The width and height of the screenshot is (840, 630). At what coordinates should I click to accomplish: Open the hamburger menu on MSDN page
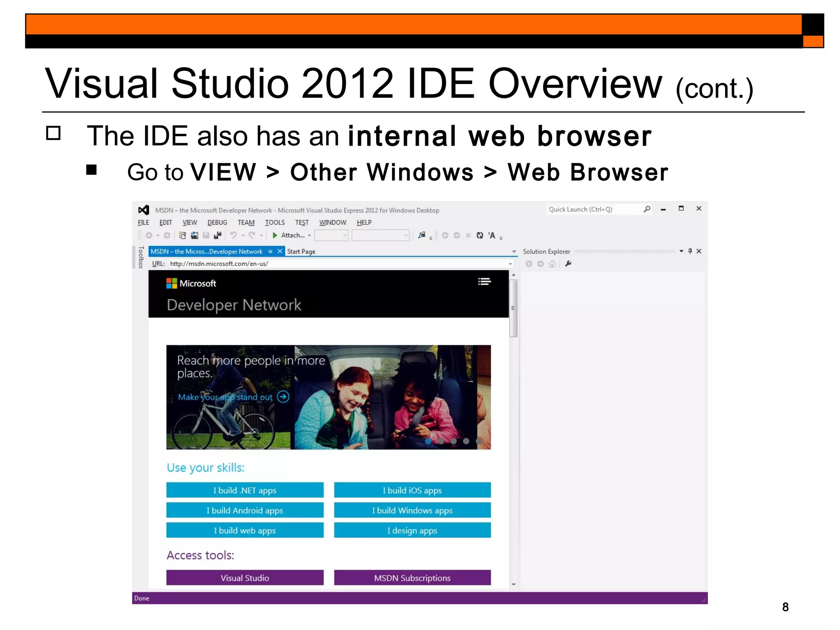[x=484, y=281]
